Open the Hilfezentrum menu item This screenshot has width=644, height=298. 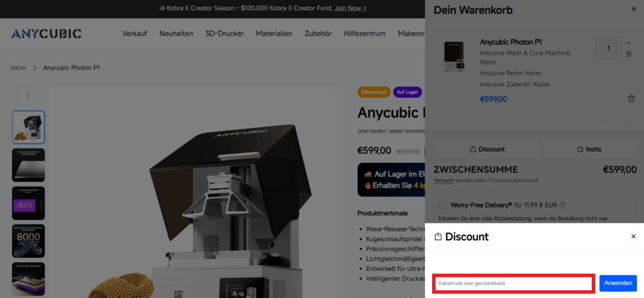coord(365,34)
